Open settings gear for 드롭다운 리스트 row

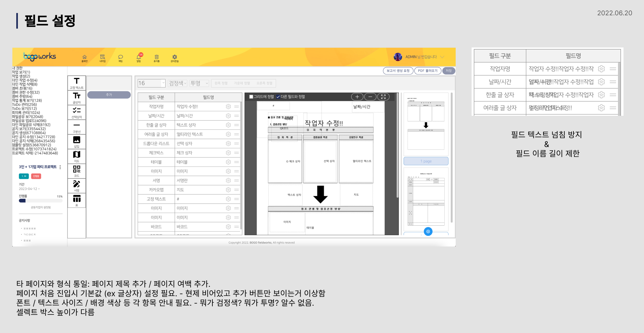pos(228,143)
